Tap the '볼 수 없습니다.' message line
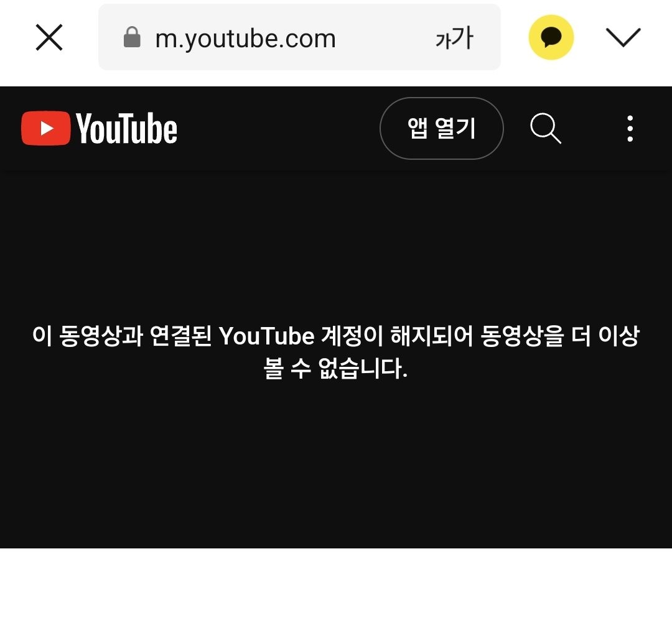The width and height of the screenshot is (672, 628). [335, 368]
